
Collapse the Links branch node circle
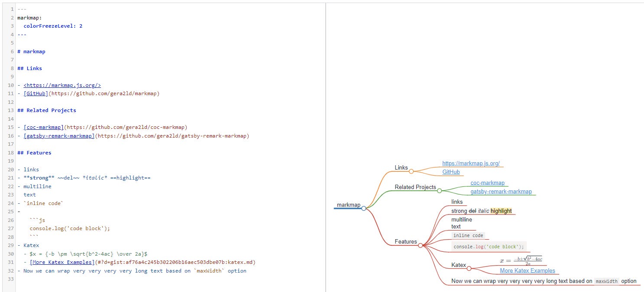point(411,170)
